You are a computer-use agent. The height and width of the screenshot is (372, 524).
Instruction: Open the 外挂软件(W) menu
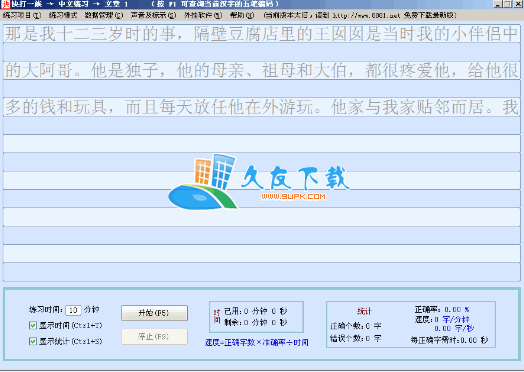click(x=203, y=15)
